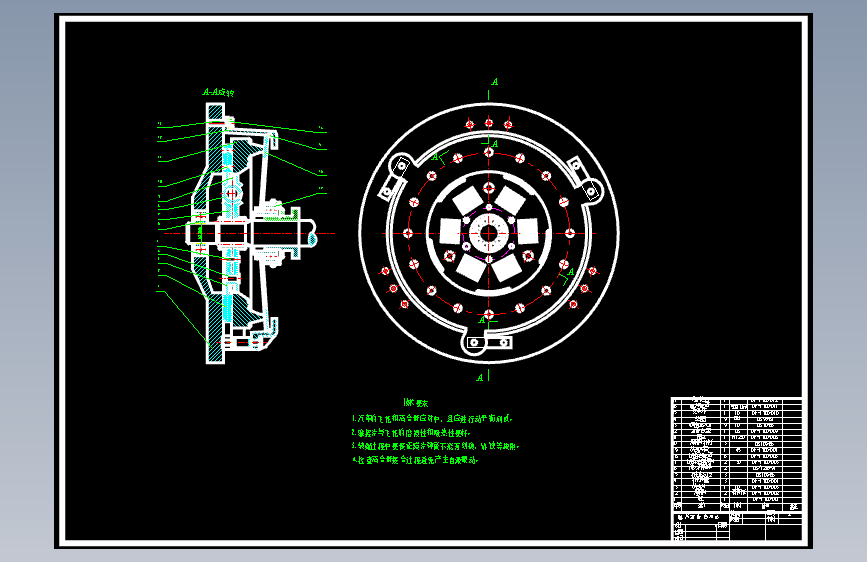Click the upper-left mounting lug on cover
Image resolution: width=867 pixels, height=562 pixels.
tap(395, 176)
